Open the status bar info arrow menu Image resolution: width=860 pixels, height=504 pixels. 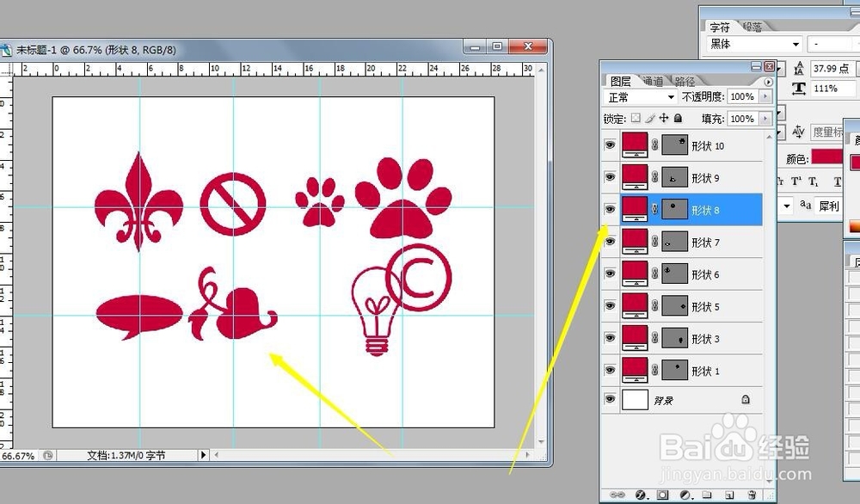click(x=204, y=455)
